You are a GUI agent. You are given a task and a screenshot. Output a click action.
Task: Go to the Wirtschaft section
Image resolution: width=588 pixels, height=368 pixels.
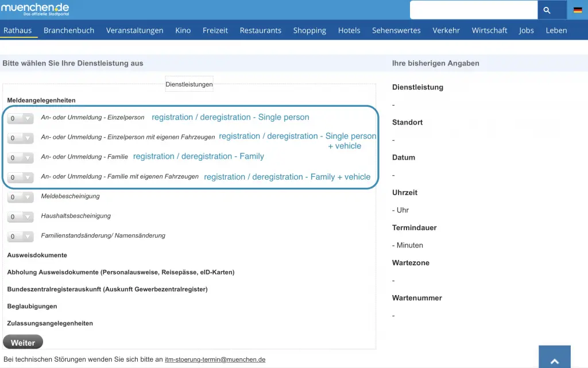click(x=489, y=30)
